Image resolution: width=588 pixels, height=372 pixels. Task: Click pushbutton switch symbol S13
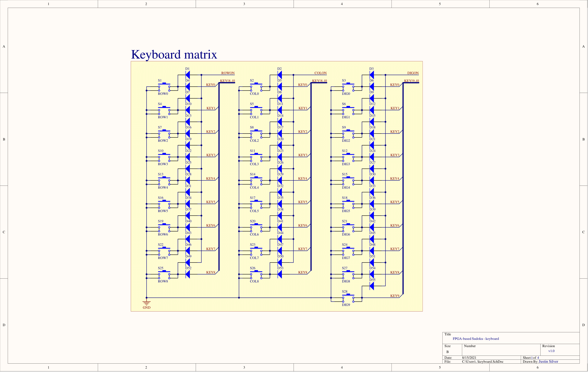pos(164,181)
